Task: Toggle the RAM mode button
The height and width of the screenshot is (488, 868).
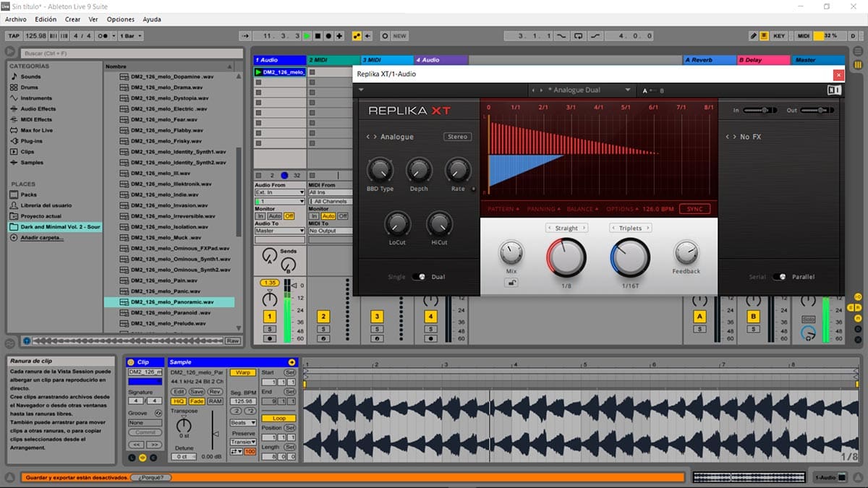Action: coord(215,401)
